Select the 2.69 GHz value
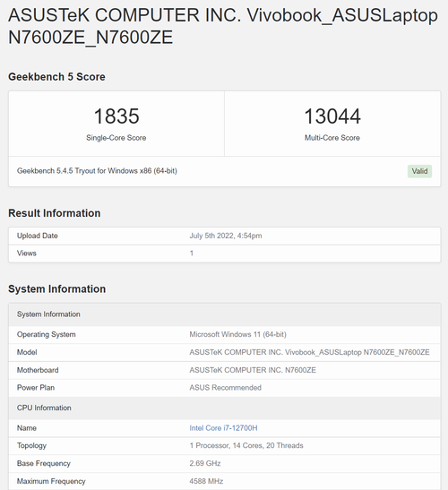448x490 pixels. pyautogui.click(x=205, y=463)
